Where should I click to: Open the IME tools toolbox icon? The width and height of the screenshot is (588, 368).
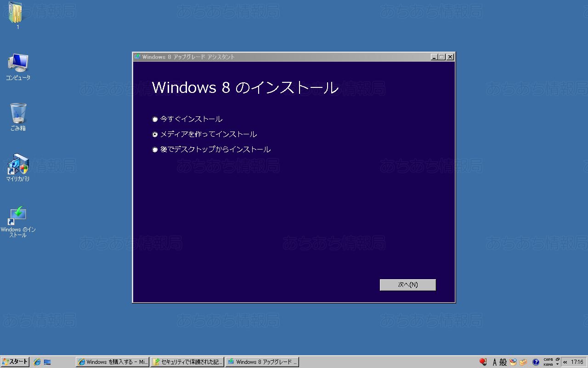[523, 362]
